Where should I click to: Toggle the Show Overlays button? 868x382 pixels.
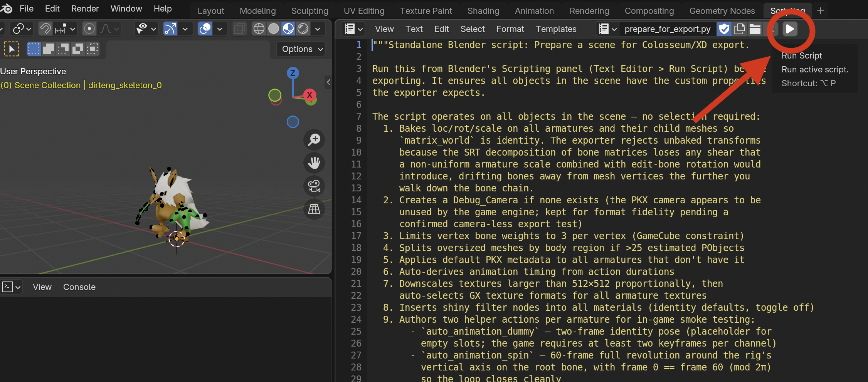pos(205,28)
